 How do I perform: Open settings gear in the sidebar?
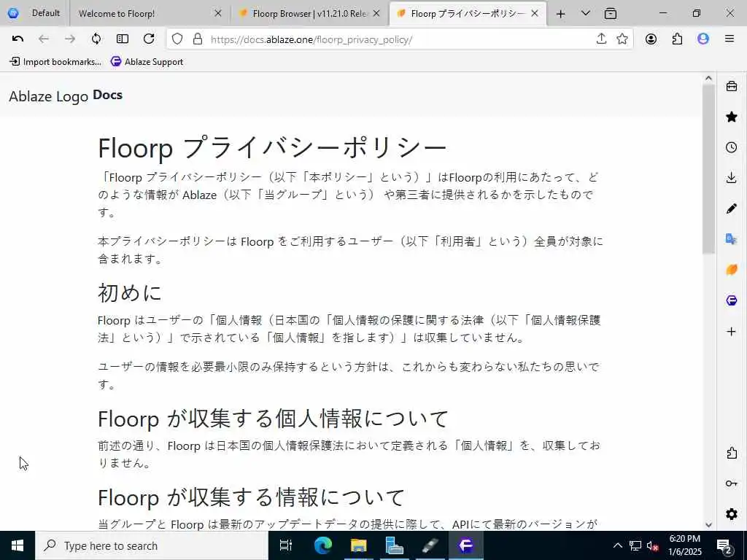click(731, 514)
